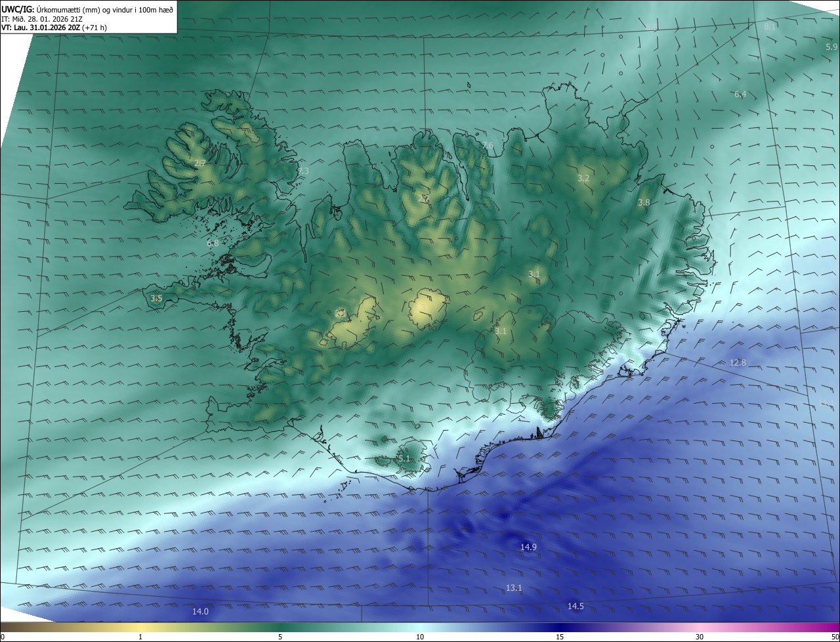Click the 5.1 value label on the map

click(404, 458)
